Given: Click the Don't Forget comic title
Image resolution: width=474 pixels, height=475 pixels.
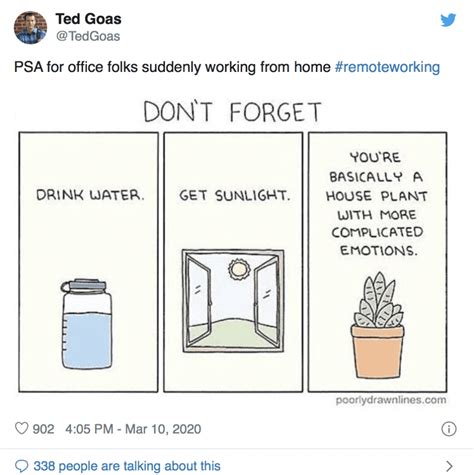Looking at the screenshot, I should [x=232, y=112].
